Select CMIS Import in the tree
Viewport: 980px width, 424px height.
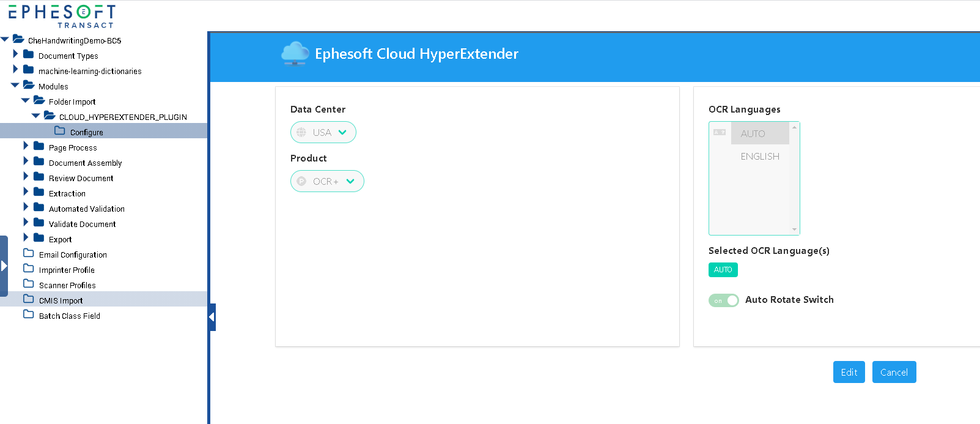pyautogui.click(x=104, y=299)
